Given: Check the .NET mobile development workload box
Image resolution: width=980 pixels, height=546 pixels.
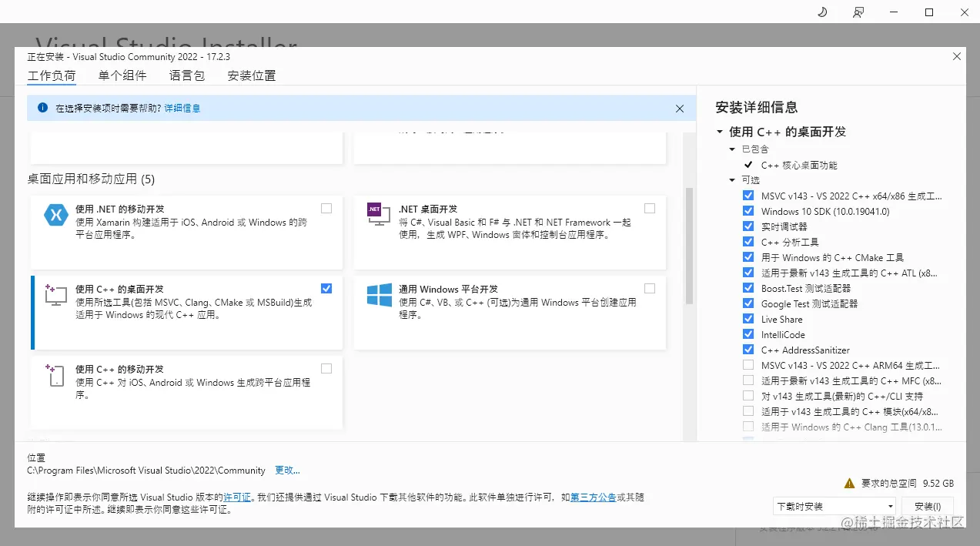Looking at the screenshot, I should click(326, 208).
